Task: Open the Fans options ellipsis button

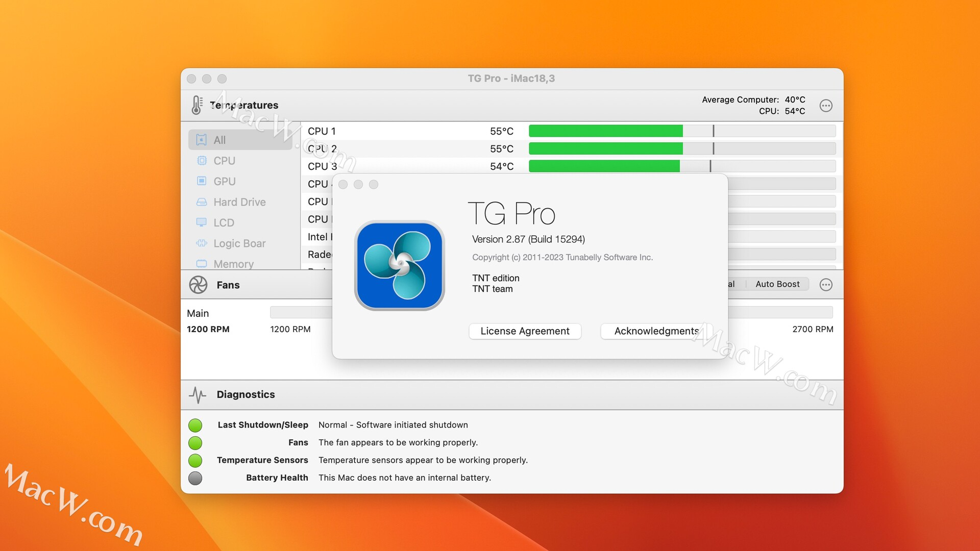Action: (x=826, y=285)
